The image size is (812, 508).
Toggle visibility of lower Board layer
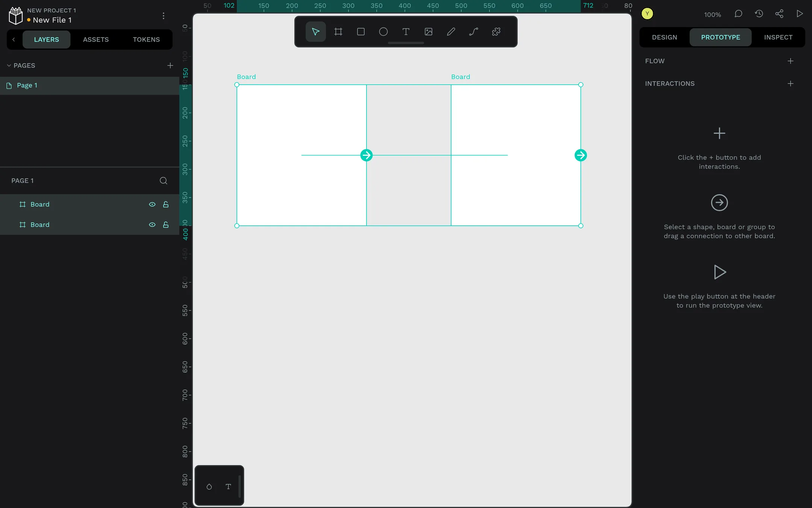(x=152, y=225)
